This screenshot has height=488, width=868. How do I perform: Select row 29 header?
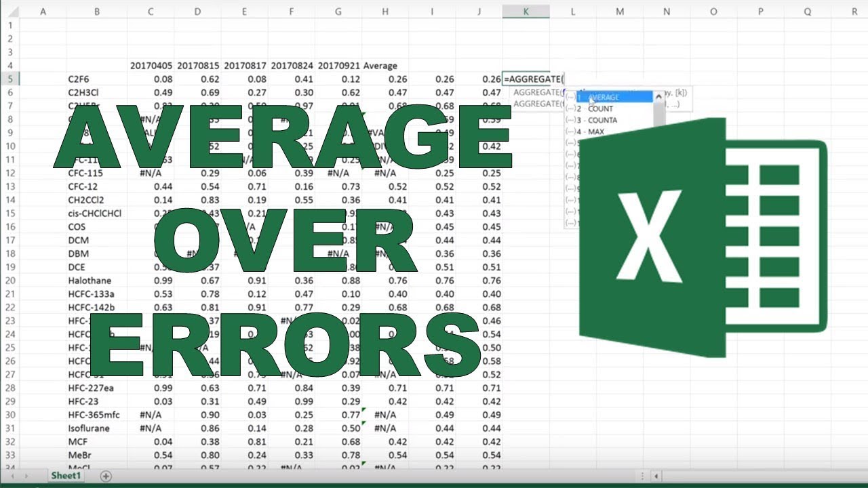tap(10, 401)
